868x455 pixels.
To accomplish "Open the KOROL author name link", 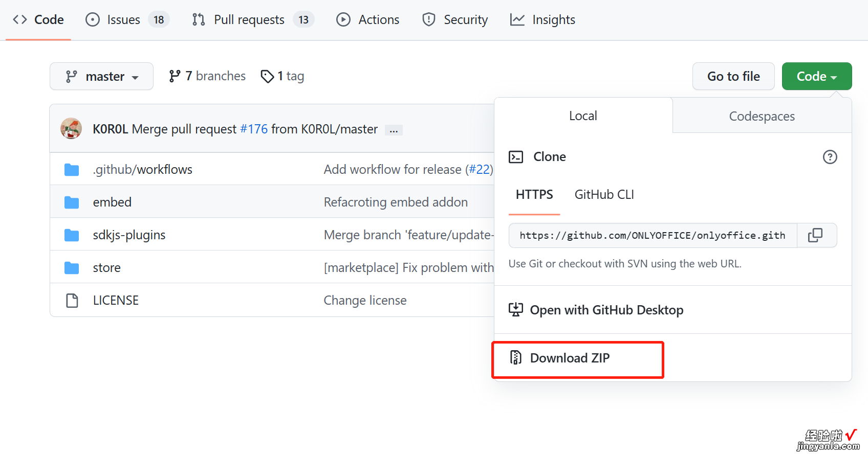I will click(110, 129).
